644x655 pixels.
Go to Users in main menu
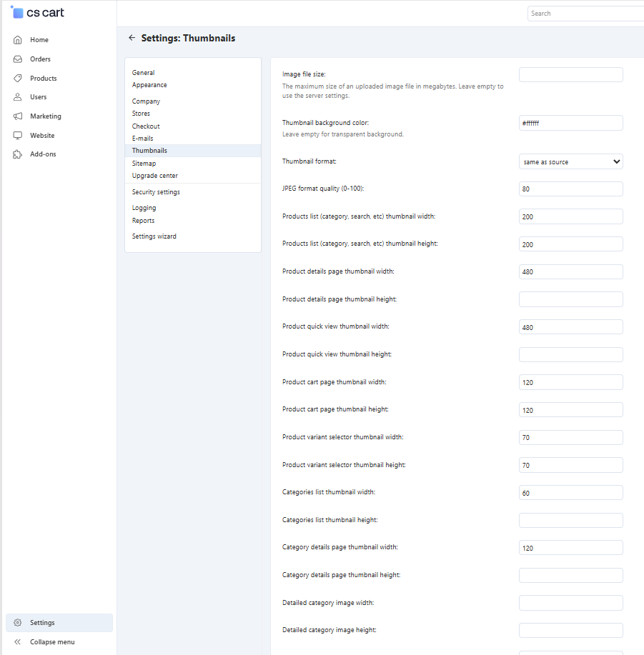39,97
